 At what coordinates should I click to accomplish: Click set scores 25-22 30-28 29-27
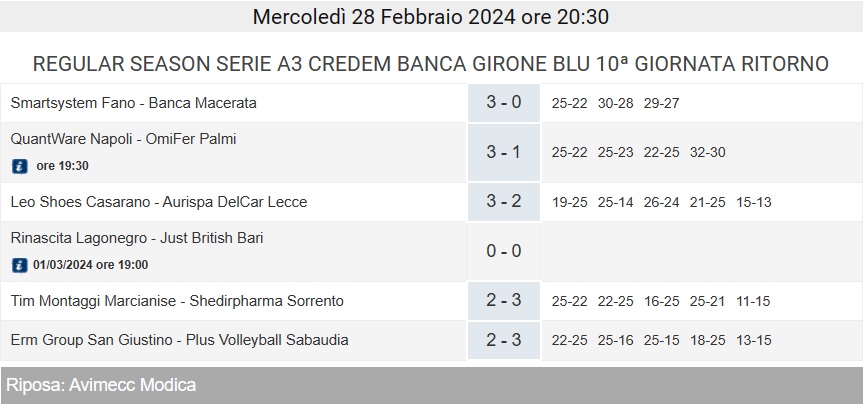615,103
